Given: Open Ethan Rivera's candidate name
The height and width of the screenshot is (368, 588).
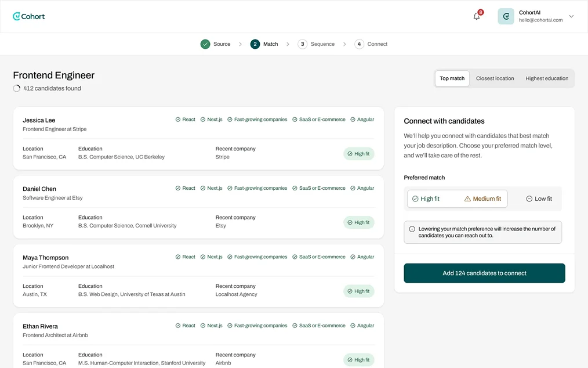Looking at the screenshot, I should pyautogui.click(x=40, y=326).
